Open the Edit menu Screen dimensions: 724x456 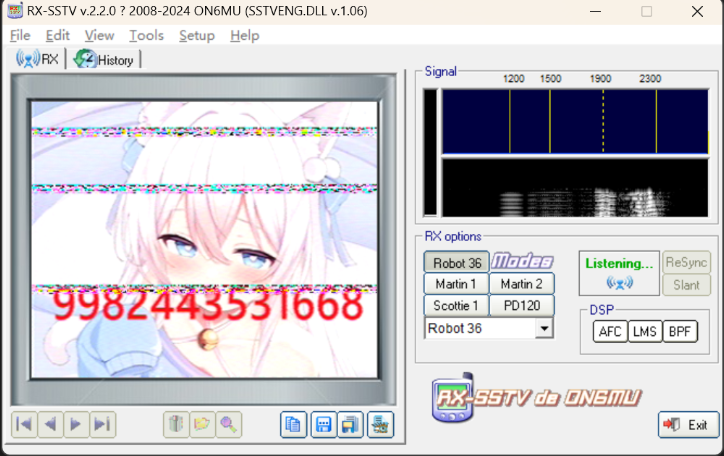[57, 36]
